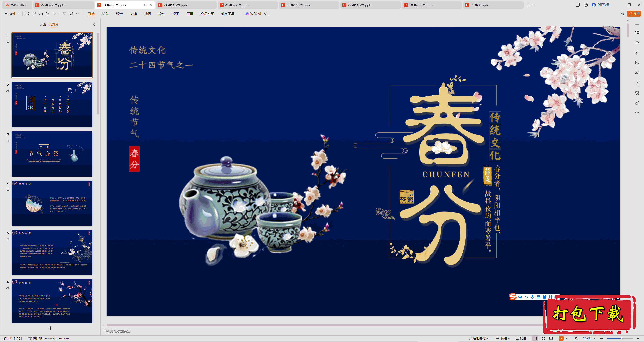Toggle the notes pane with the 备注 button
644x342 pixels.
[503, 338]
